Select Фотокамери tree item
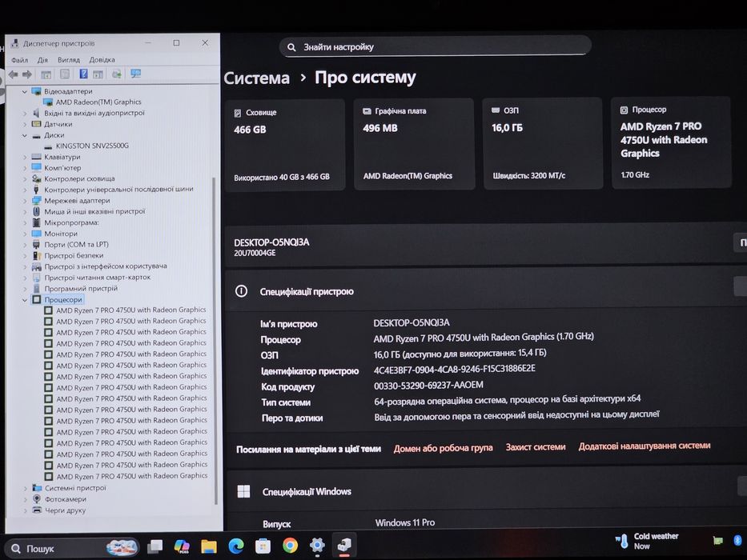 [66, 499]
